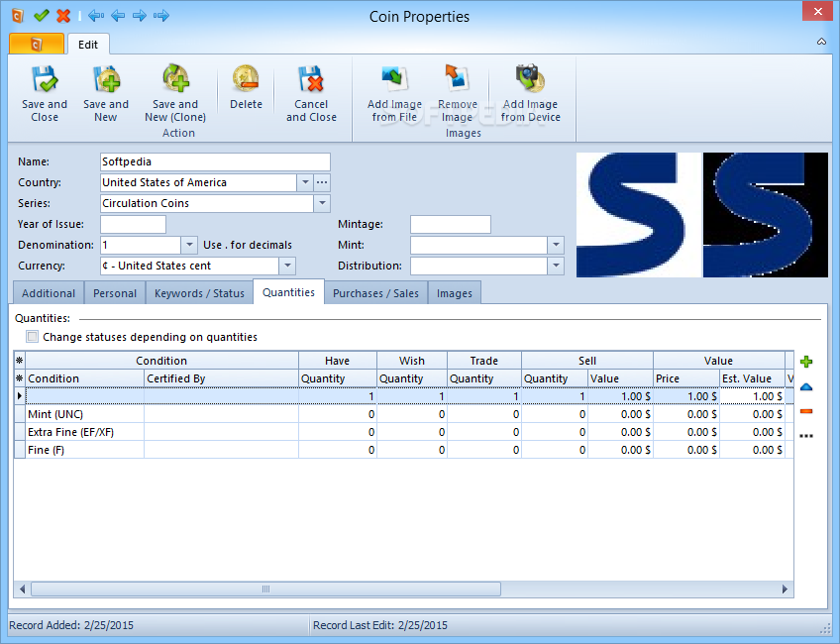Go to previous record arrow
The image size is (840, 644).
tap(118, 16)
